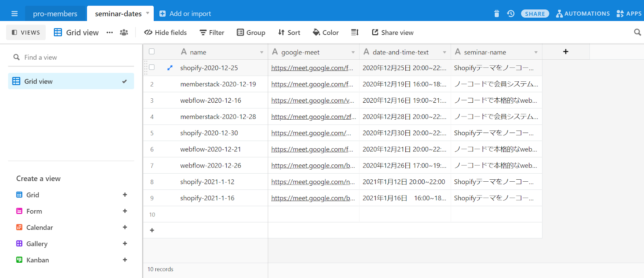
Task: Click the Grid view icon in the toolbar
Action: (x=58, y=32)
